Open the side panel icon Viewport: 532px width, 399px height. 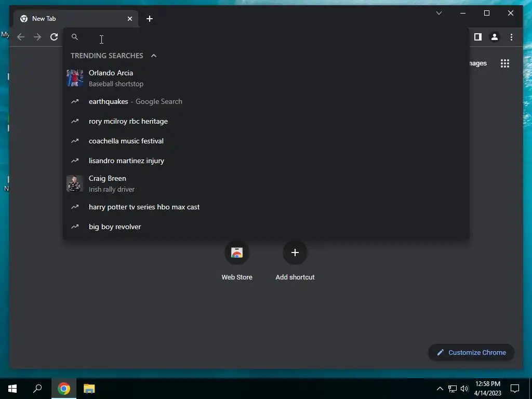coord(478,37)
